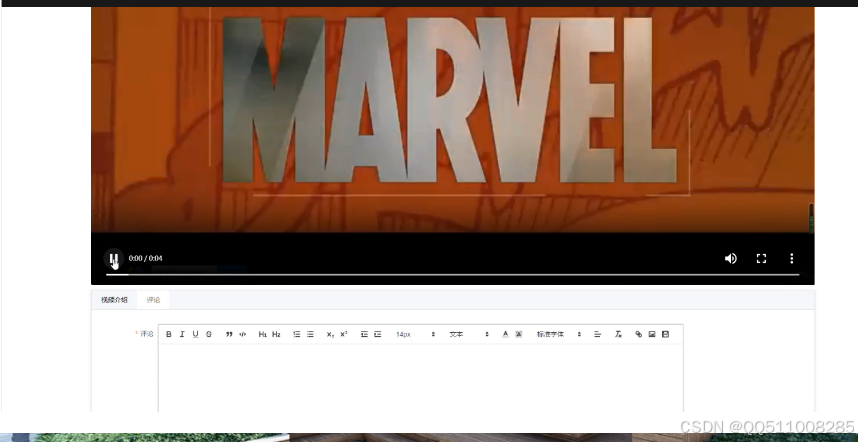
Task: Insert a hyperlink using the link icon
Action: pyautogui.click(x=639, y=334)
